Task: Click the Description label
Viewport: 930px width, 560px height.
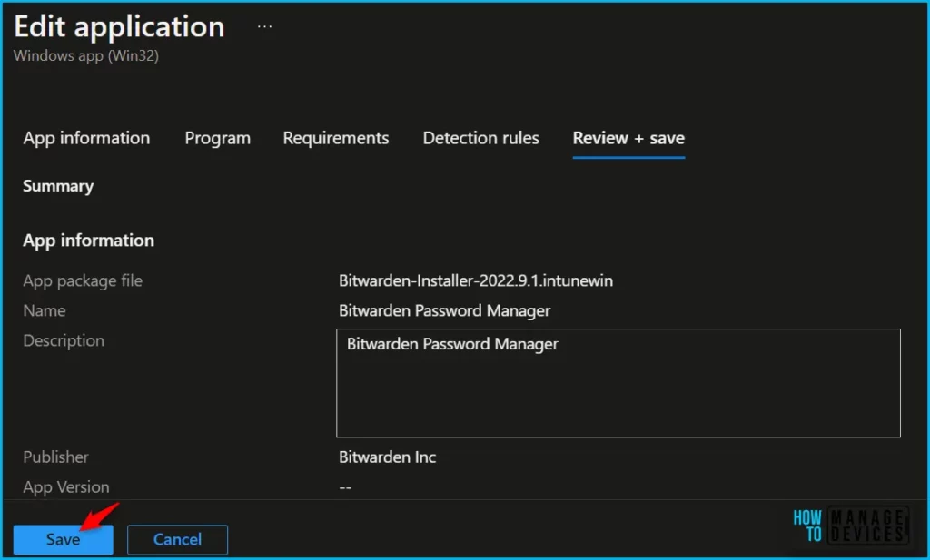Action: tap(64, 340)
